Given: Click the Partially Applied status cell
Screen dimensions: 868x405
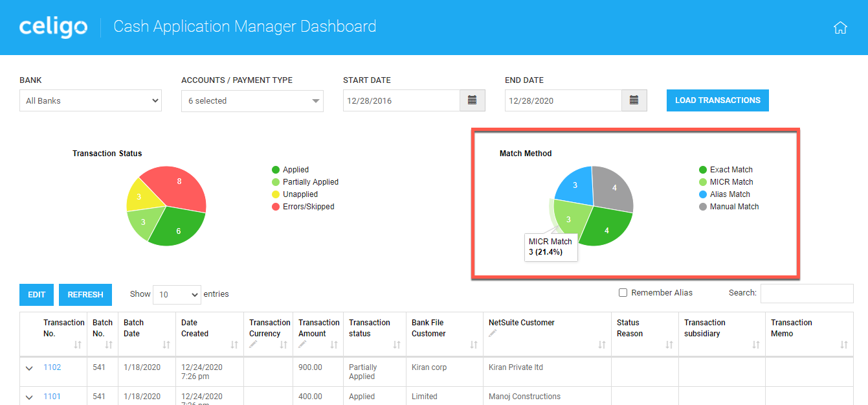Looking at the screenshot, I should tap(375, 372).
